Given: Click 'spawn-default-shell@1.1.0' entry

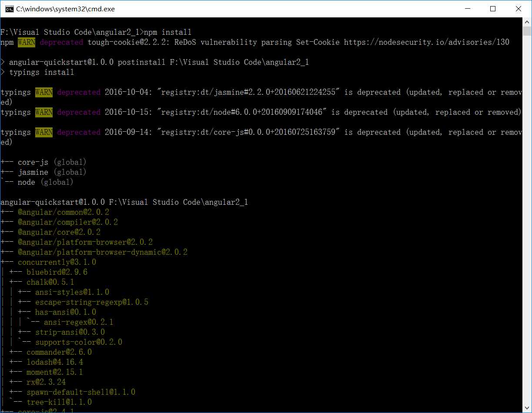Looking at the screenshot, I should (81, 392).
